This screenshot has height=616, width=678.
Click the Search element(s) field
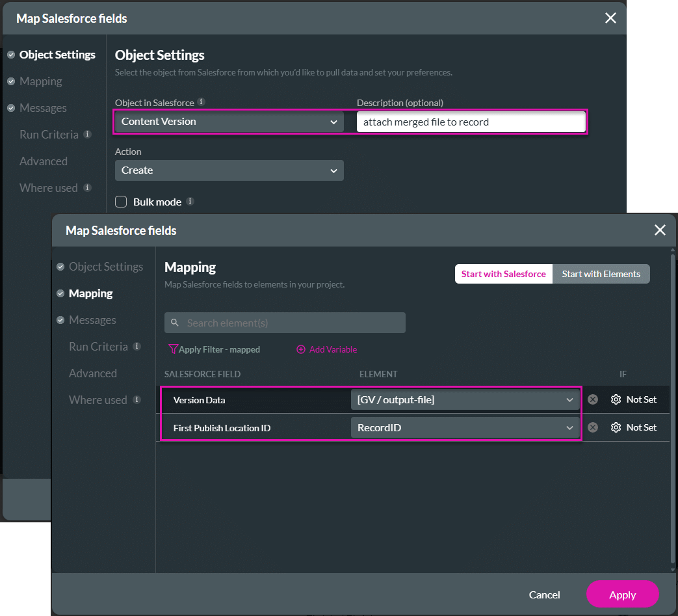(285, 323)
